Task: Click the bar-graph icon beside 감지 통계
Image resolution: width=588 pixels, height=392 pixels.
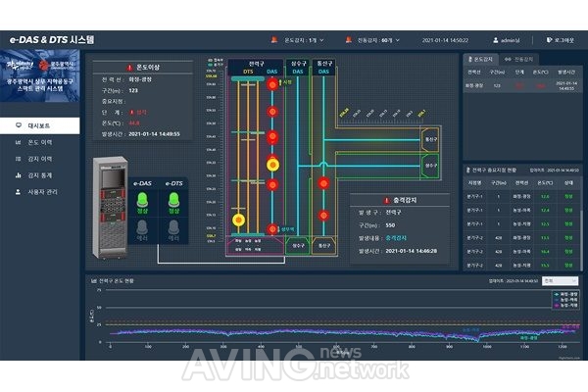Action: 18,175
